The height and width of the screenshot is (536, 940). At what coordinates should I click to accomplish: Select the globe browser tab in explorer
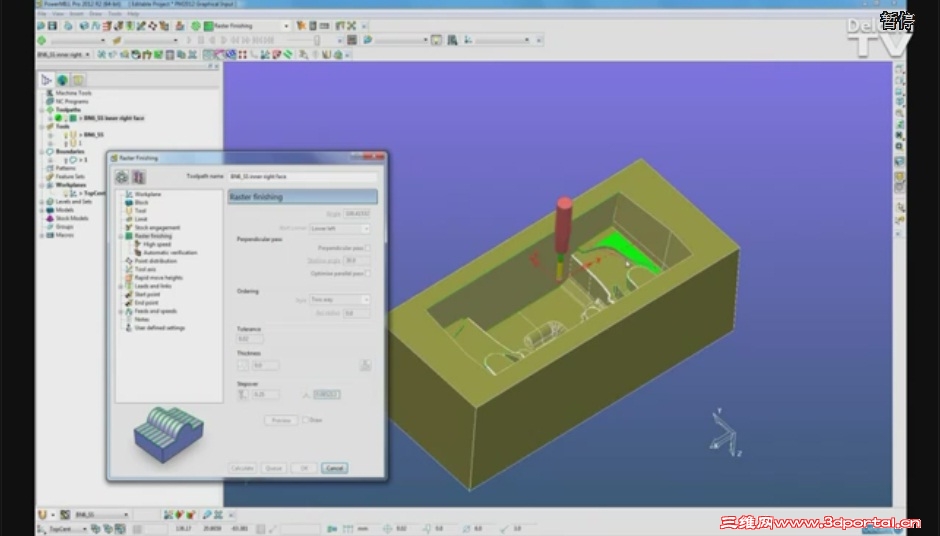click(x=62, y=79)
